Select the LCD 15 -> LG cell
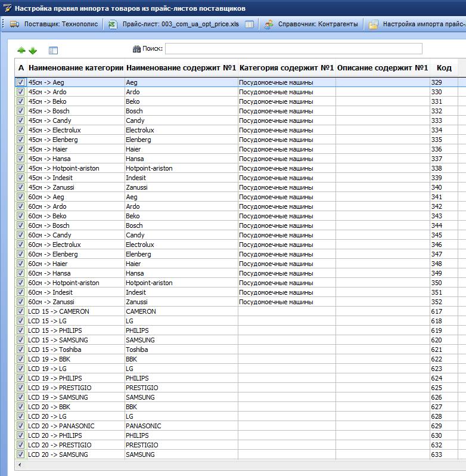This screenshot has height=476, width=466. 76,321
